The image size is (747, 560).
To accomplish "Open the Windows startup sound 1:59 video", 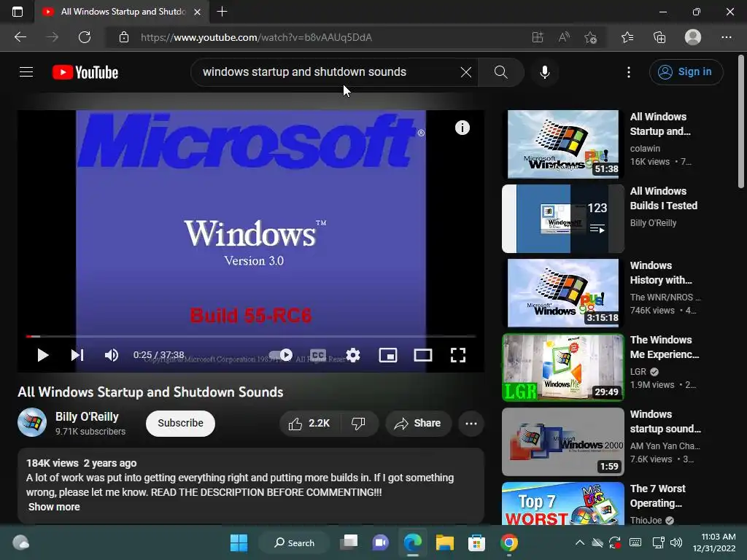I will pos(563,441).
